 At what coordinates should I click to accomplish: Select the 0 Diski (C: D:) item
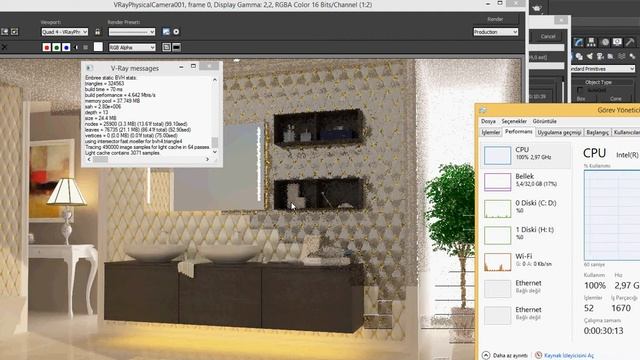pyautogui.click(x=525, y=208)
